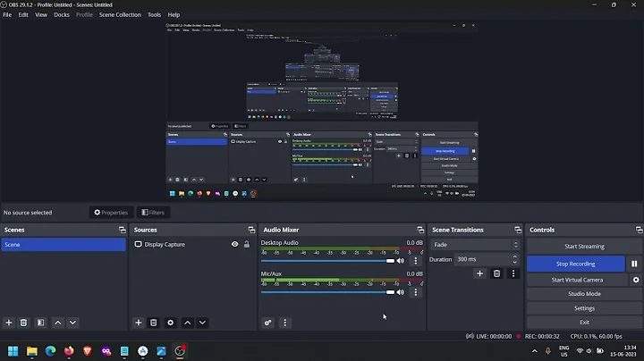Add a scene transition plus icon

coord(479,273)
